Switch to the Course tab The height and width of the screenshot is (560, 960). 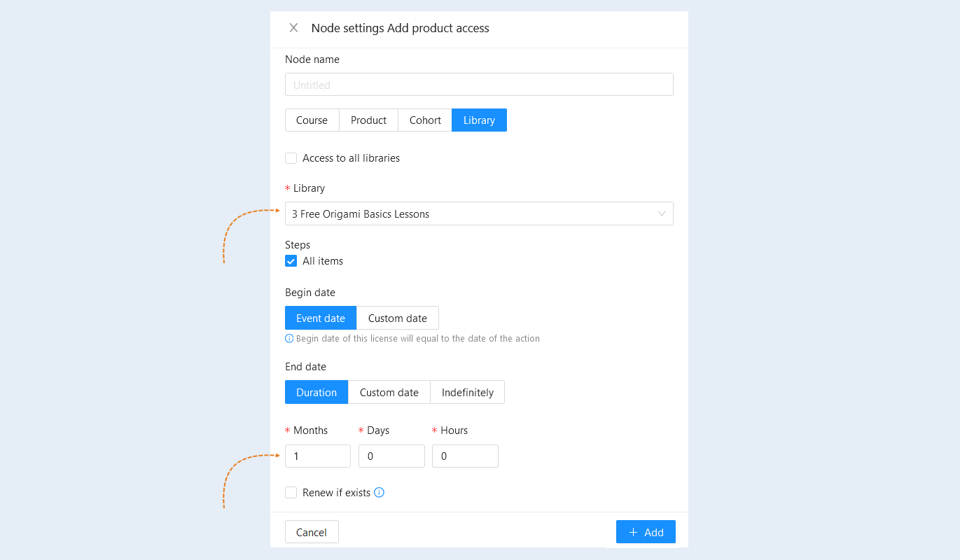click(312, 120)
